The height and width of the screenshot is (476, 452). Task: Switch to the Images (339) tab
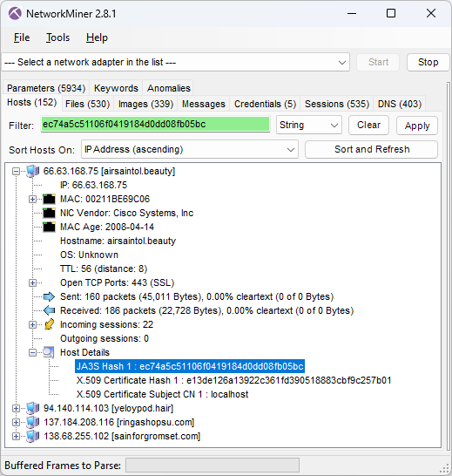pos(145,104)
